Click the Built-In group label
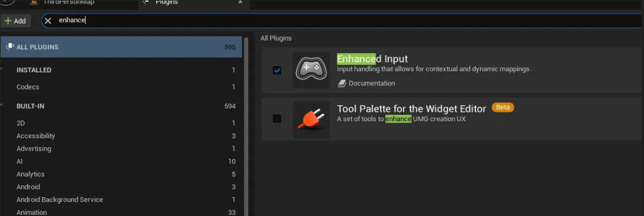Screen dimensions: 644x216 click(31, 106)
